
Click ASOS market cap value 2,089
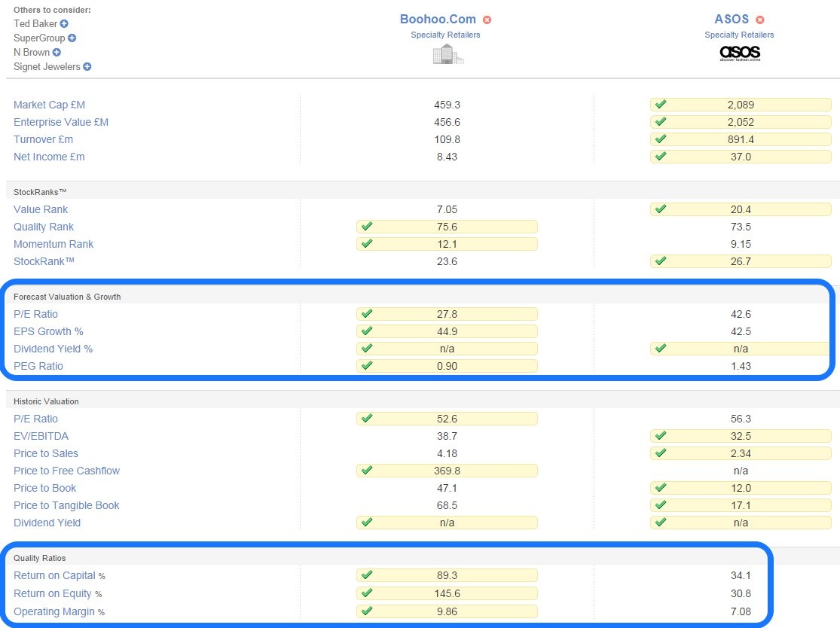point(741,105)
